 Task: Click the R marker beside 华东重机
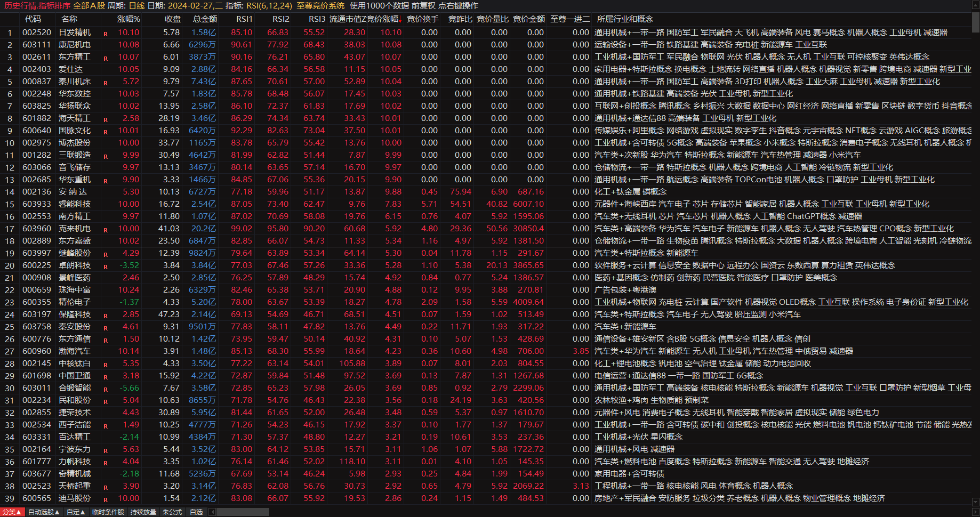(106, 181)
